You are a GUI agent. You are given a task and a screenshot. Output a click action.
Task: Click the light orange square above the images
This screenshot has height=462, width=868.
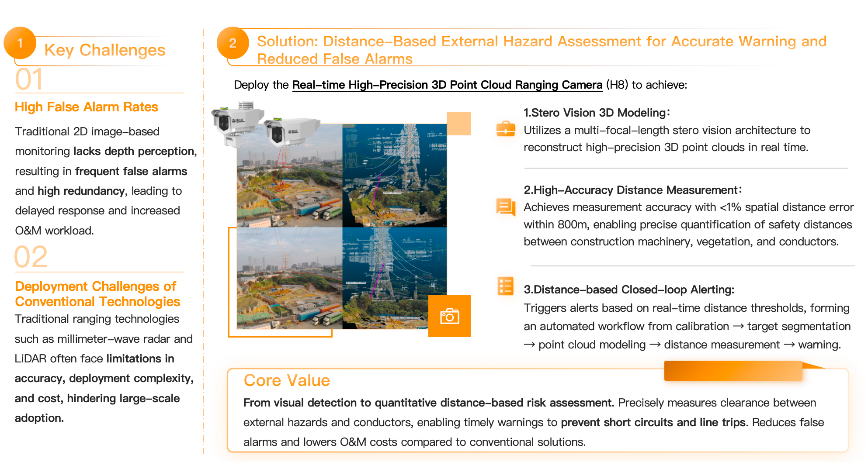pos(458,124)
